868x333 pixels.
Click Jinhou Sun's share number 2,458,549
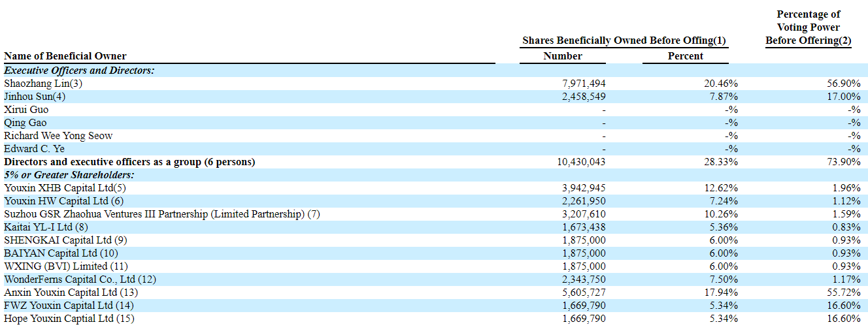click(x=584, y=97)
